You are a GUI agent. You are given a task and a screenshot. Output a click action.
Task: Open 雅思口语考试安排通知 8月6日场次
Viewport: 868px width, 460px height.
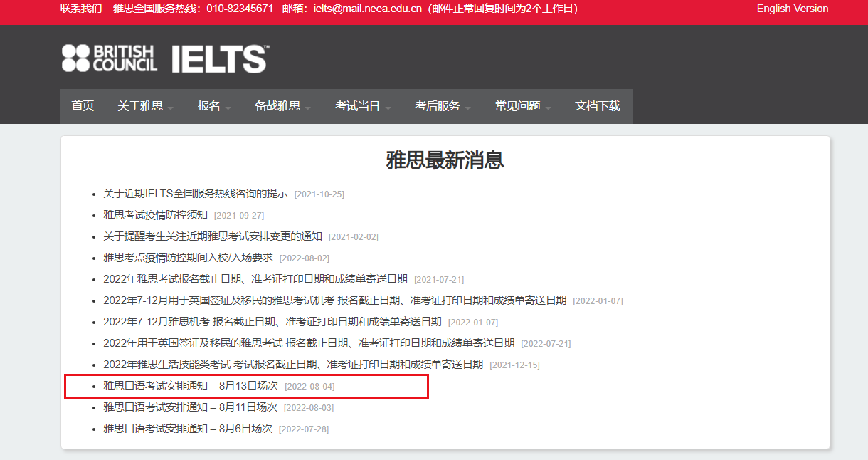pyautogui.click(x=187, y=429)
